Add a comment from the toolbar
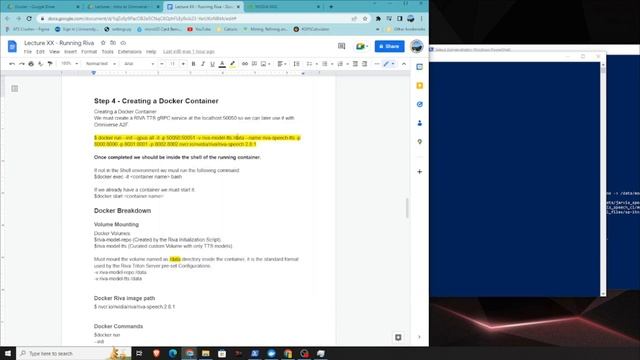Screen dimensions: 640x360 254,64
